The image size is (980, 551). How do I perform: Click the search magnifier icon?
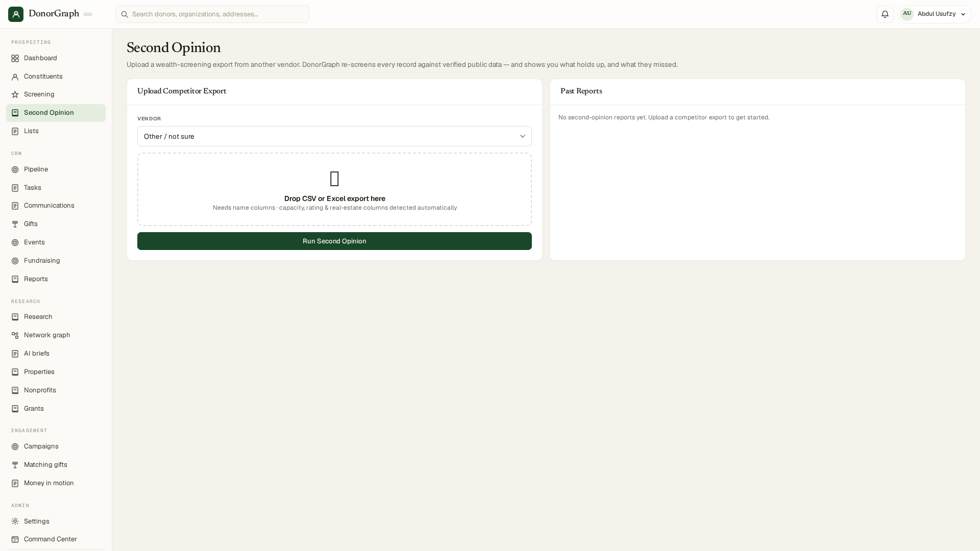click(x=125, y=14)
